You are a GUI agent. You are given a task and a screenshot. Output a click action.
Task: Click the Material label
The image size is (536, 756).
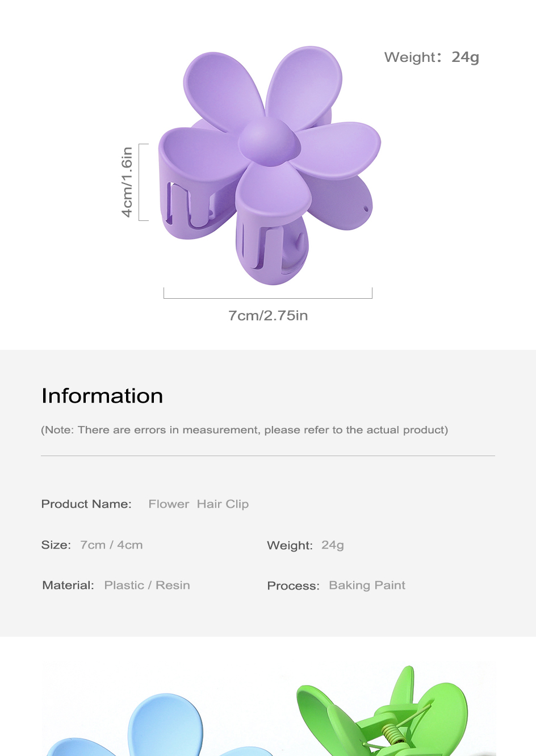(x=68, y=586)
